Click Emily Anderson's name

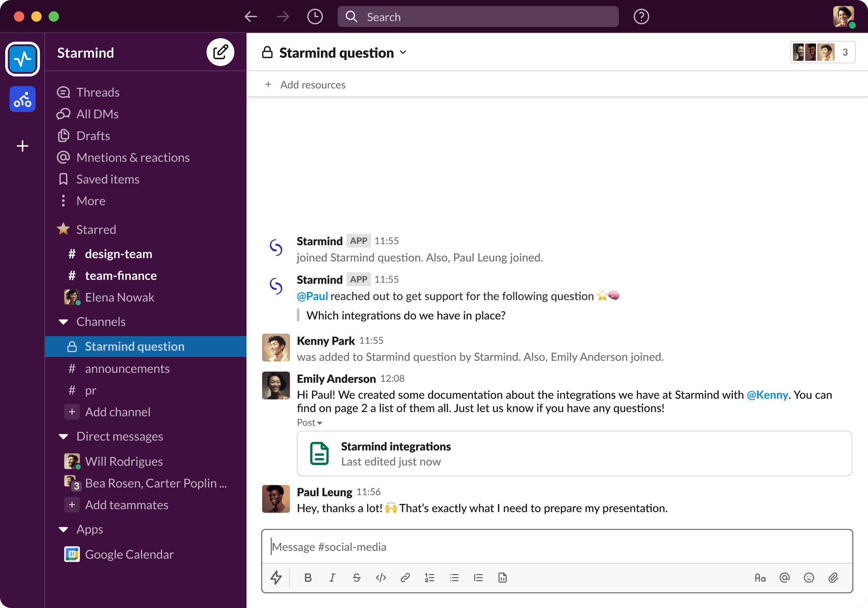(x=336, y=379)
